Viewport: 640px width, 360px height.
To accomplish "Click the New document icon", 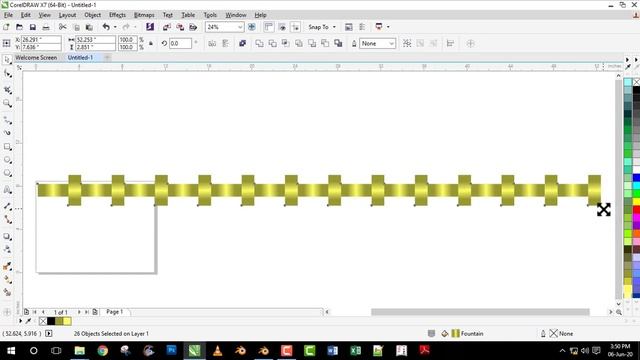I will coord(6,27).
